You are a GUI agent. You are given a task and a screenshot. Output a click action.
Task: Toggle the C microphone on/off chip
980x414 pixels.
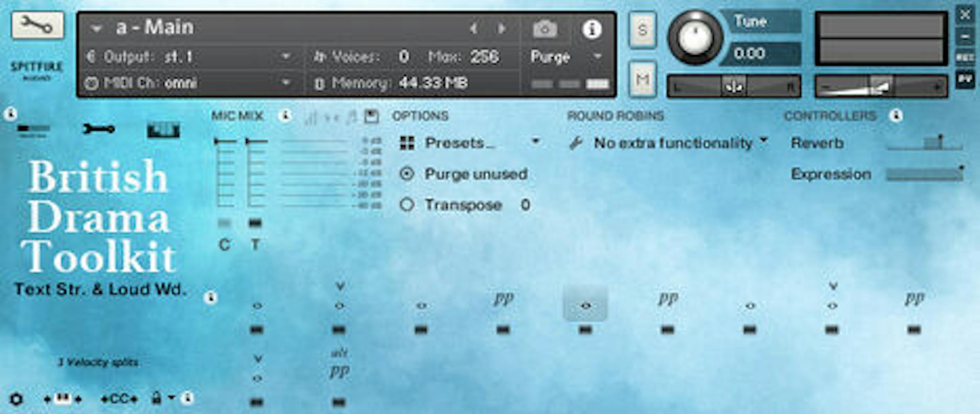pos(224,223)
